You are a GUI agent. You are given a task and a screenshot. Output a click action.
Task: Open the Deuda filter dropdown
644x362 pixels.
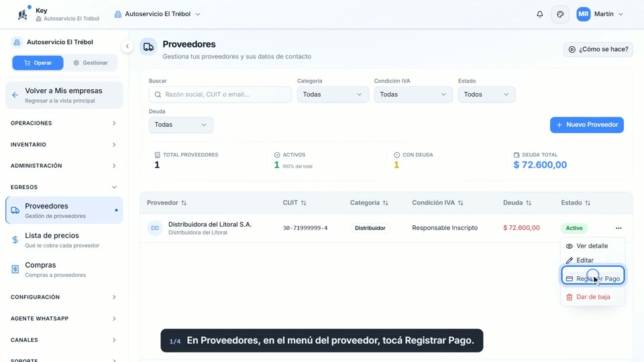180,125
